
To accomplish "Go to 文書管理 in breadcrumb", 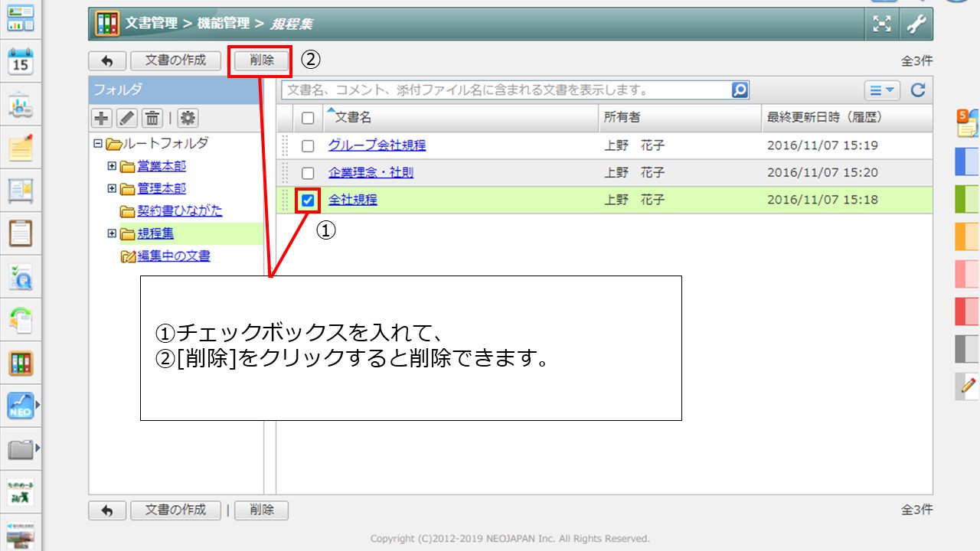I will point(151,24).
